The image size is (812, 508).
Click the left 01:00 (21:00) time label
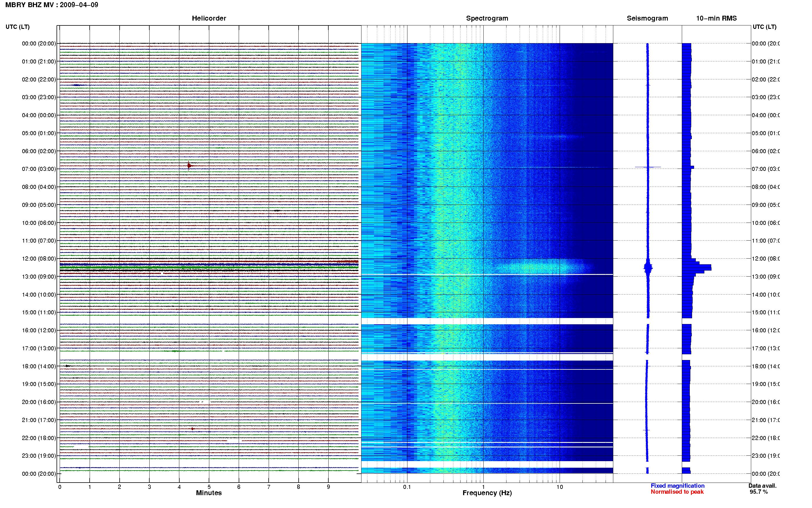click(39, 61)
